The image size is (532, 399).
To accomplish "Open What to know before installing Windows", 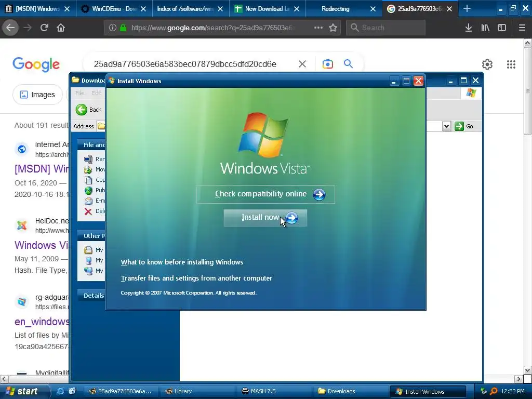I will click(x=182, y=262).
